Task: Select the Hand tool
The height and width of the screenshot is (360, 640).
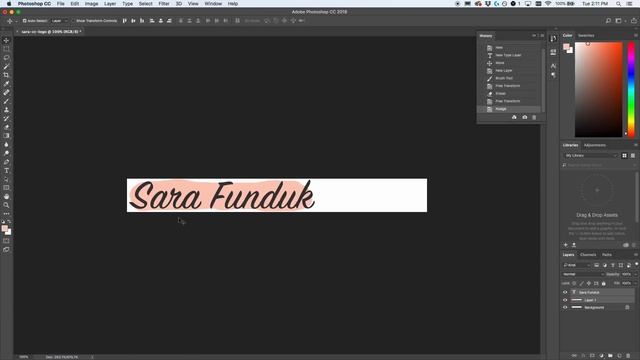Action: coord(6,196)
